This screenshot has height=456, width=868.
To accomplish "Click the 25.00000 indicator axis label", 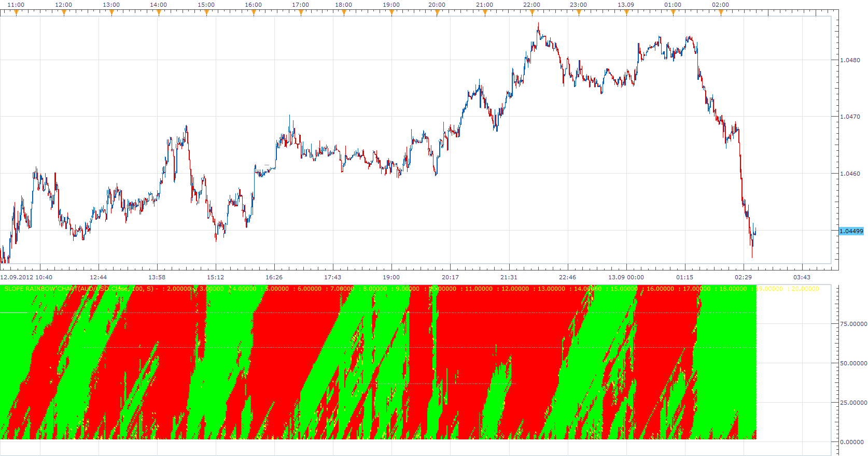I will tap(853, 403).
